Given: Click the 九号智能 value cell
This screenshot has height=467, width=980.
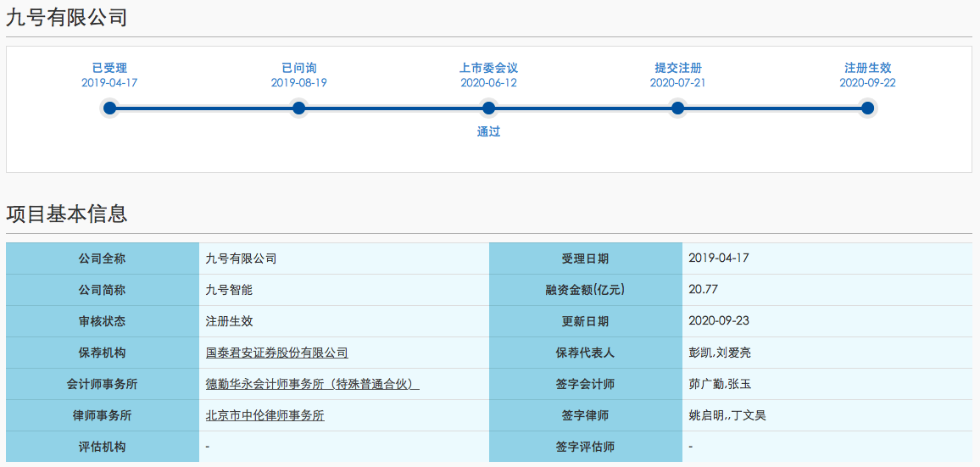Looking at the screenshot, I should tap(343, 290).
